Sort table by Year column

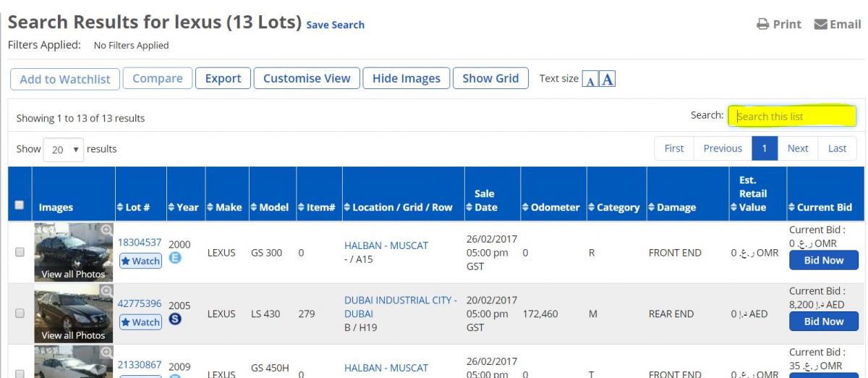pyautogui.click(x=184, y=207)
